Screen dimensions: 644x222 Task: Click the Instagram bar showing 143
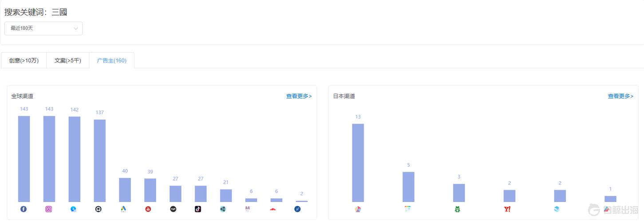tap(49, 159)
